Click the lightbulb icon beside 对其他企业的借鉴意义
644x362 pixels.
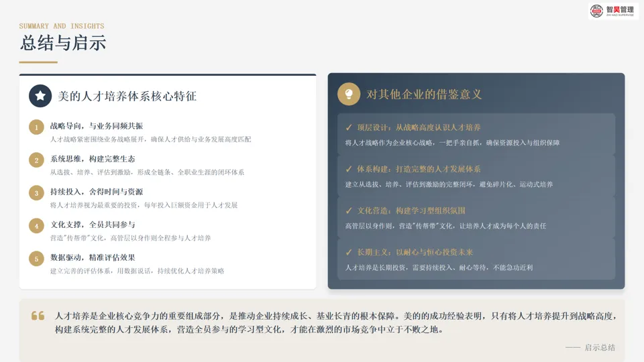click(349, 94)
